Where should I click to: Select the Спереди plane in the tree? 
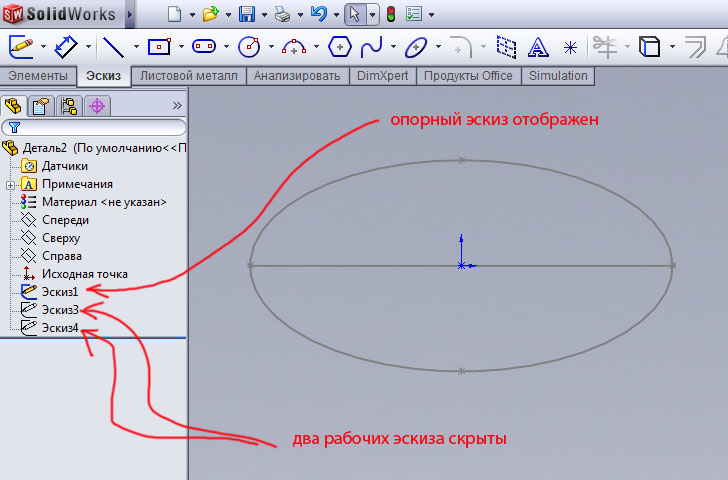coord(65,220)
